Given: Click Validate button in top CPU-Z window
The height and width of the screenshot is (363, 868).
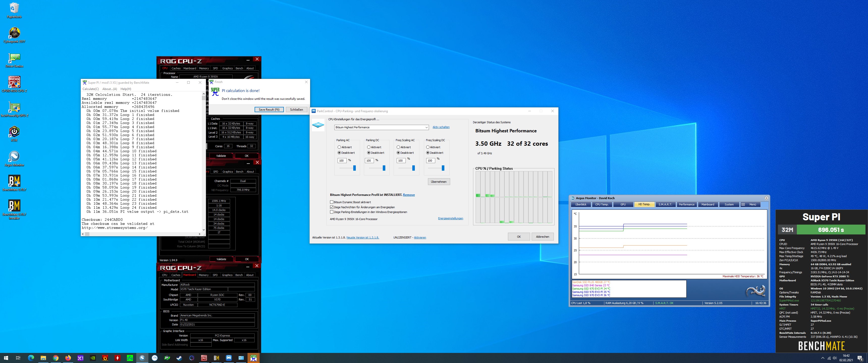Looking at the screenshot, I should click(221, 156).
